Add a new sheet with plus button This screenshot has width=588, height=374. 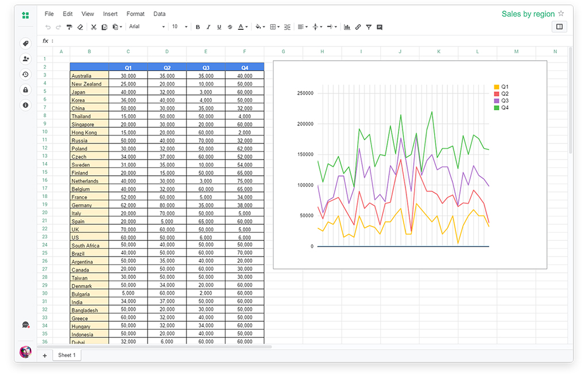(x=45, y=356)
